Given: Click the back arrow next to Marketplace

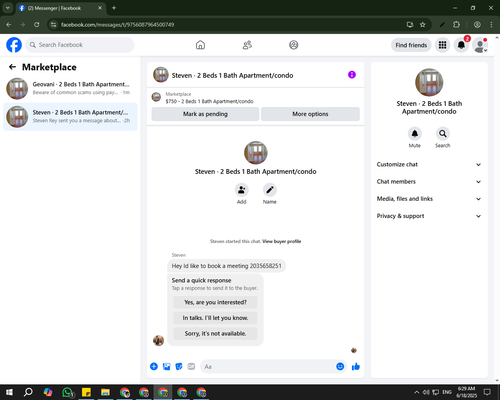Looking at the screenshot, I should (12, 67).
